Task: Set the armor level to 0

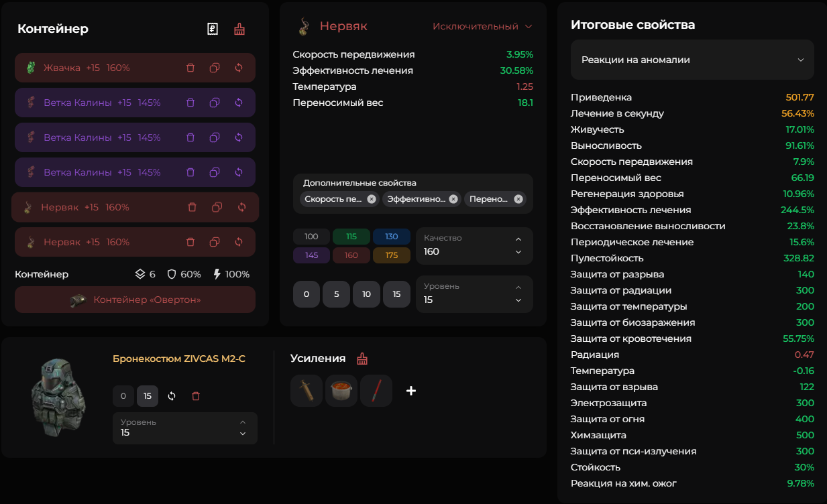Action: pyautogui.click(x=123, y=396)
